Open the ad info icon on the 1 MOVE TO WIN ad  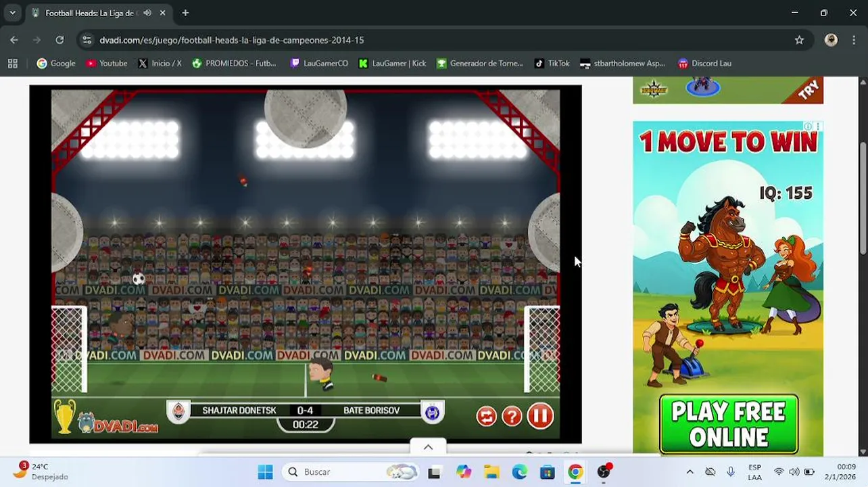[808, 126]
